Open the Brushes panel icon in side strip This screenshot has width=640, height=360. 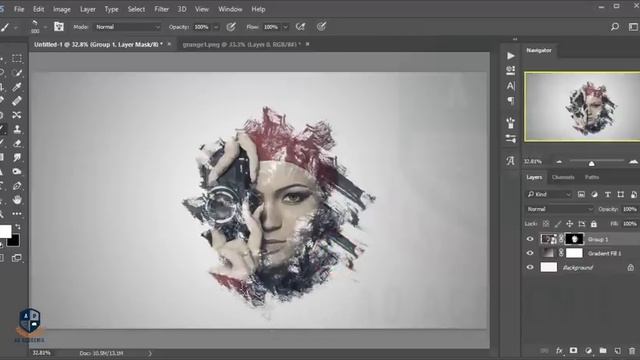pyautogui.click(x=511, y=122)
